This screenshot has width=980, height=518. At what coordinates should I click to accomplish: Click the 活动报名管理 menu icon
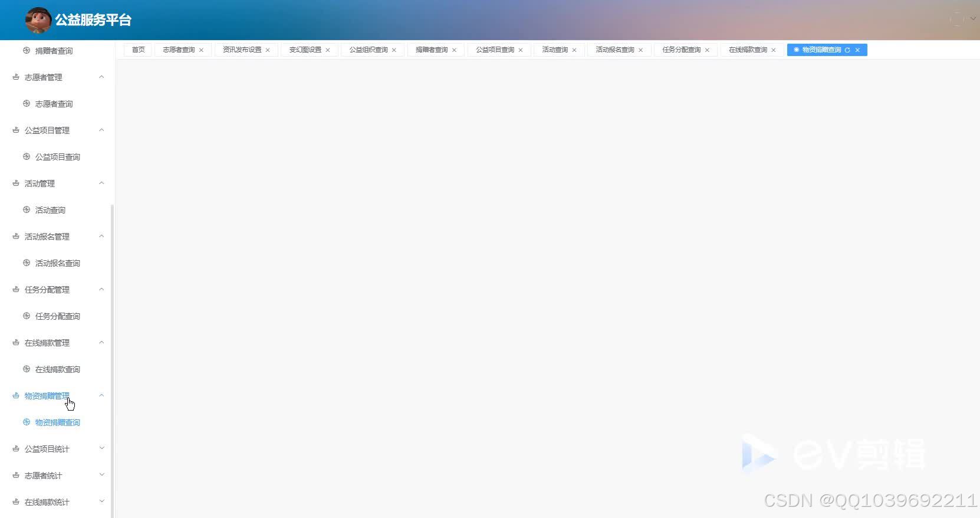[16, 237]
